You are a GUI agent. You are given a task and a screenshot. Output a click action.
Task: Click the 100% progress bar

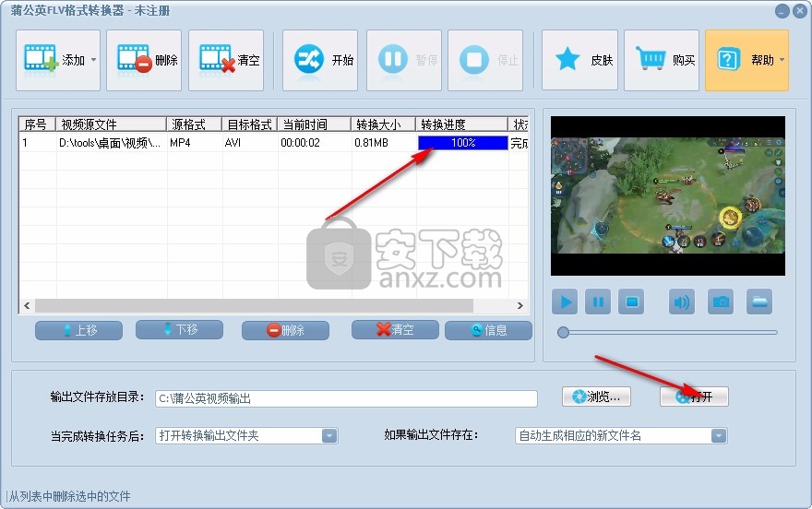(x=463, y=143)
